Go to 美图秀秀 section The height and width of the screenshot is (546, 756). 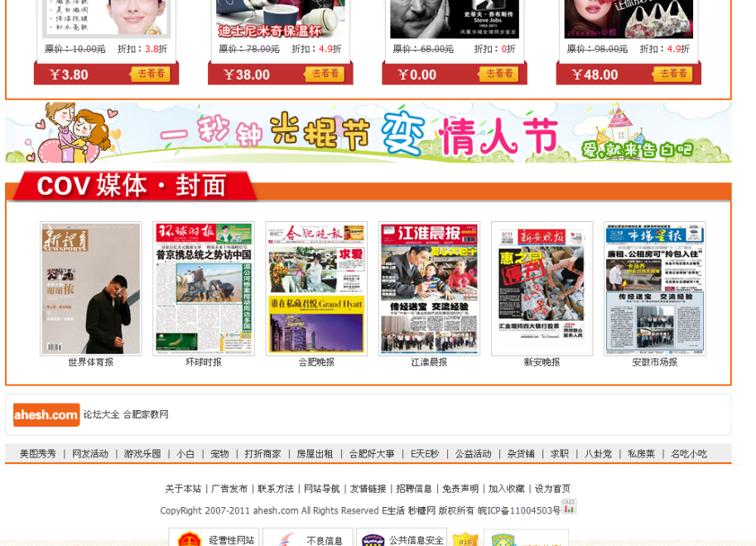[37, 454]
